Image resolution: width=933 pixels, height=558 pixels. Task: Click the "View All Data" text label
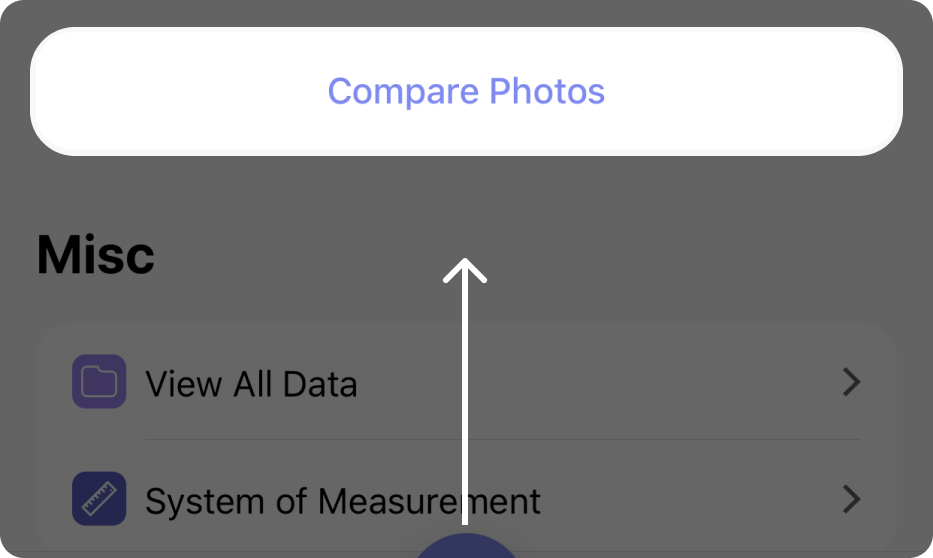[251, 384]
